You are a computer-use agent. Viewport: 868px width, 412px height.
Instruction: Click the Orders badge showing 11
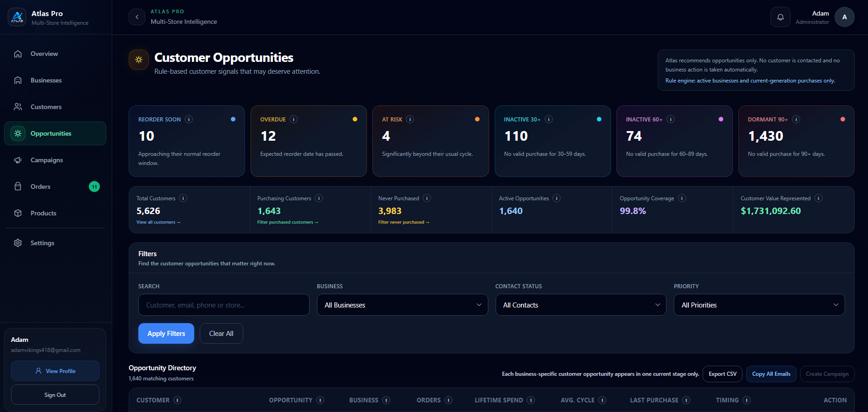click(94, 187)
